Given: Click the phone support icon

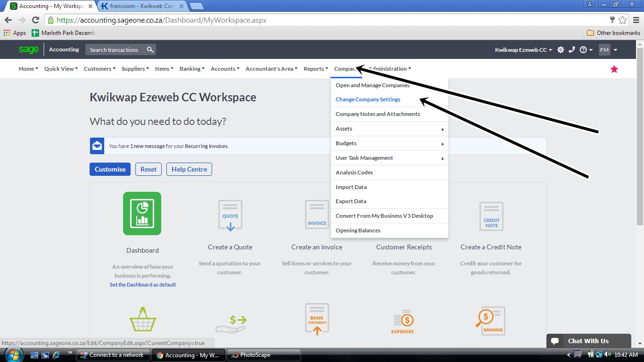Looking at the screenshot, I should (572, 49).
